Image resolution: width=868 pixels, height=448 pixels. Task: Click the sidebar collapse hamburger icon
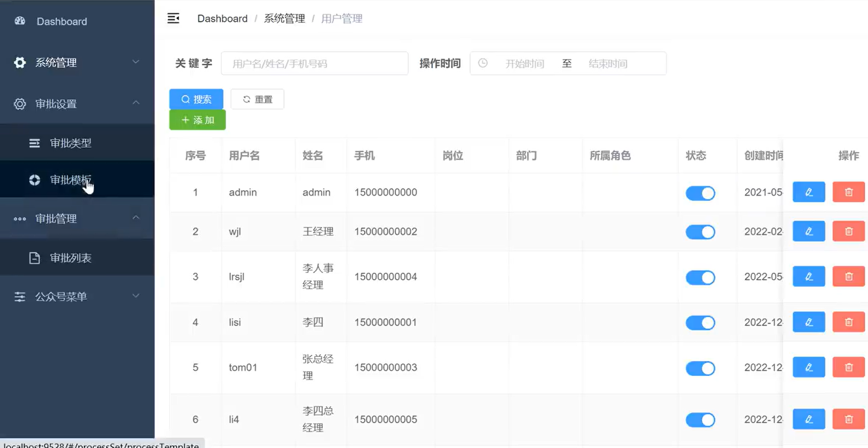(173, 19)
